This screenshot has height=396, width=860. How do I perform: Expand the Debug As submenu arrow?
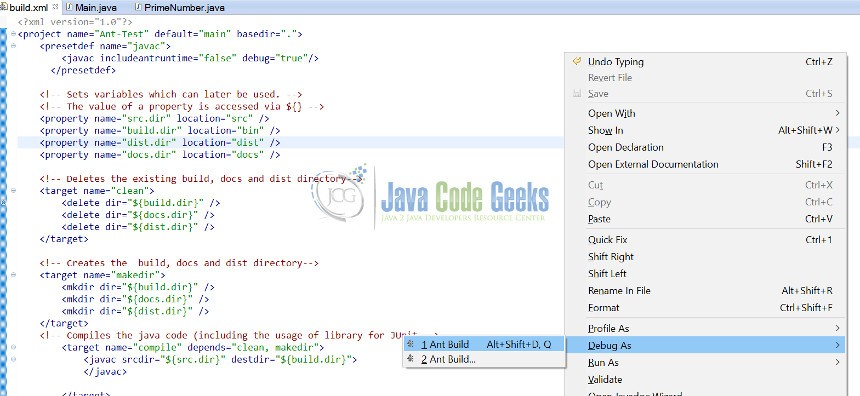point(838,345)
